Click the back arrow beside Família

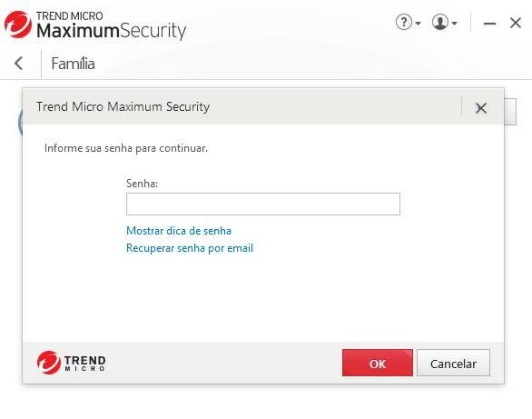[x=19, y=63]
